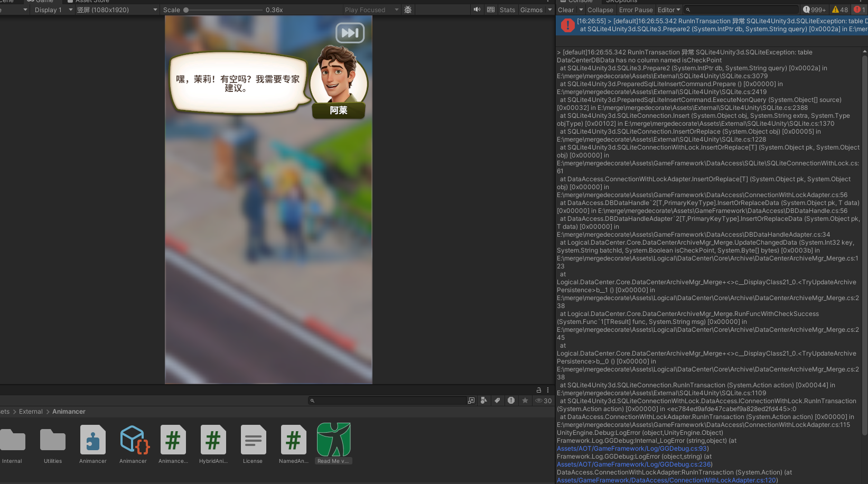Lock the Project panel with padlock icon
The height and width of the screenshot is (484, 868).
pyautogui.click(x=539, y=390)
